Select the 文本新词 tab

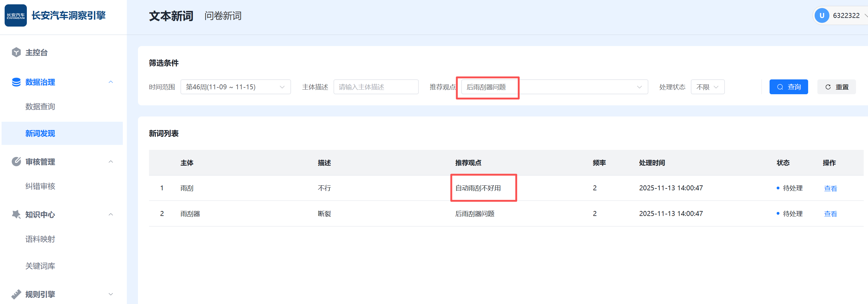[x=171, y=16]
